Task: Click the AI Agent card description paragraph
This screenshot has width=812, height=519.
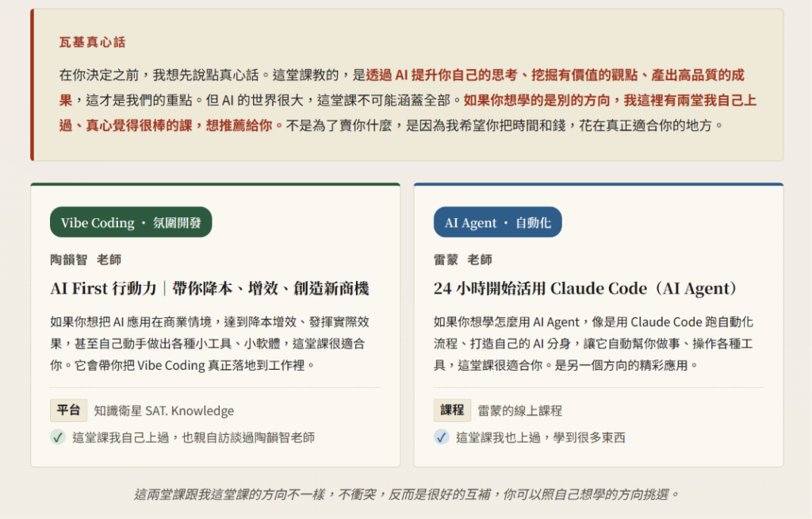Action: [x=593, y=344]
